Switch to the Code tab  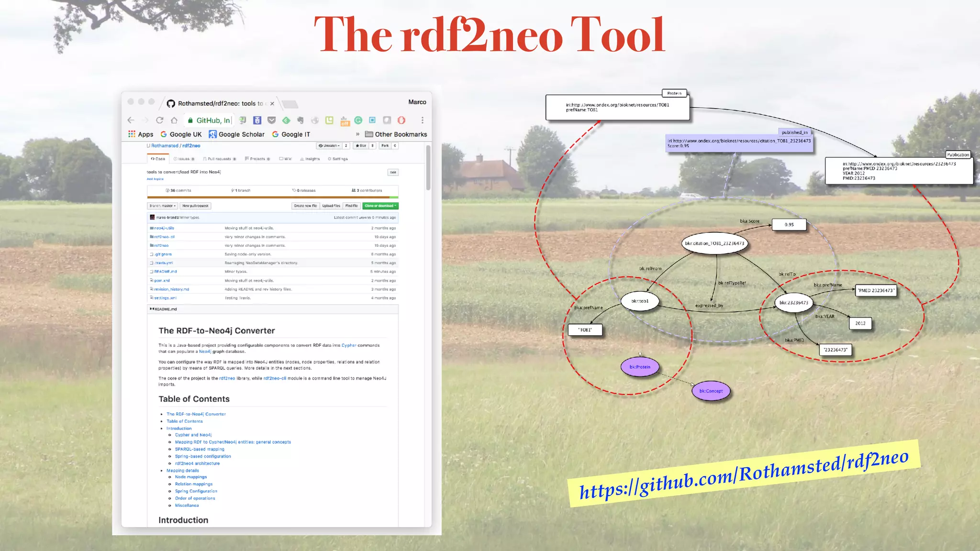tap(158, 159)
